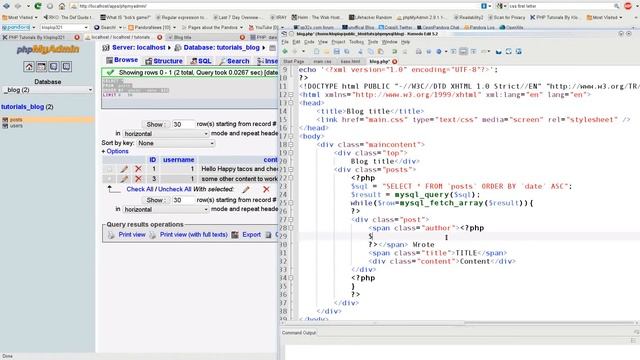Viewport: 640px width, 360px height.
Task: Click upper rows count input field
Action: pyautogui.click(x=183, y=124)
